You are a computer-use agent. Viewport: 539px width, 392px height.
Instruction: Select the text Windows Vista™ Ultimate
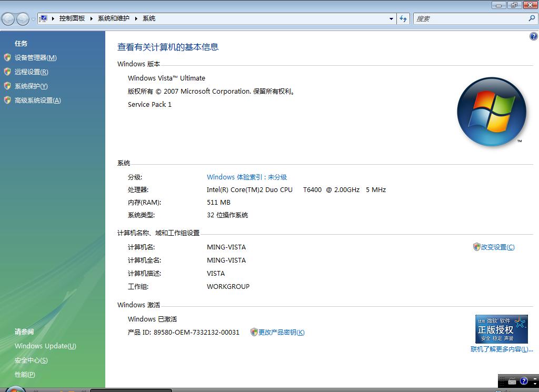(166, 78)
